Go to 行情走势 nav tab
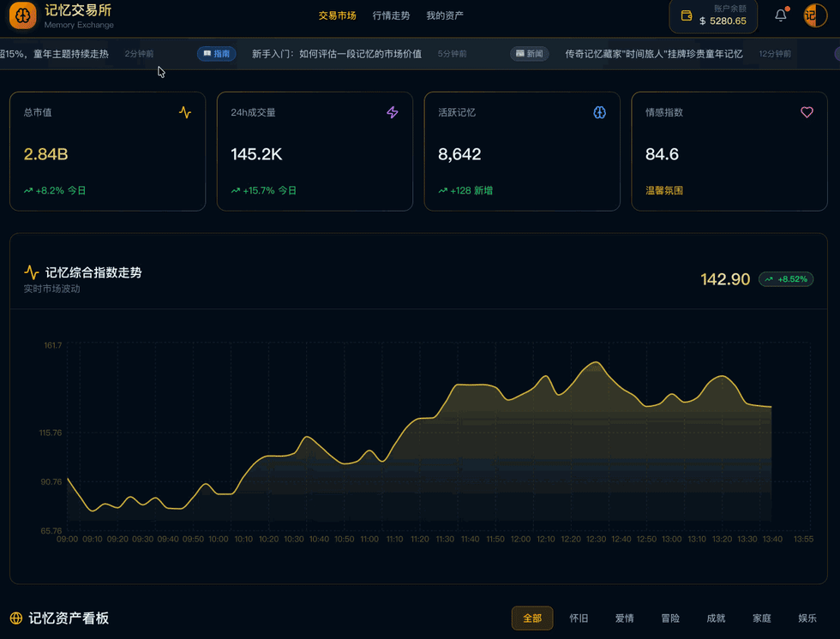 coord(391,15)
